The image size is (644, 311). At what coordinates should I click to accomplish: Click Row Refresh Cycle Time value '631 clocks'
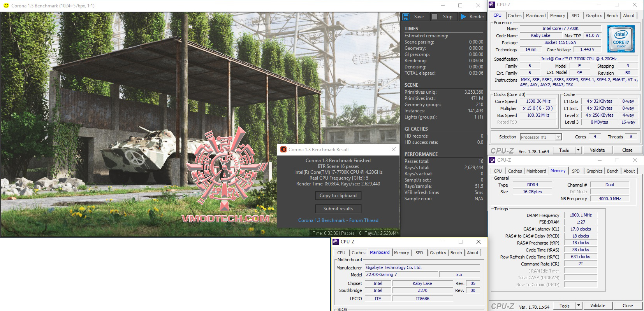[581, 257]
